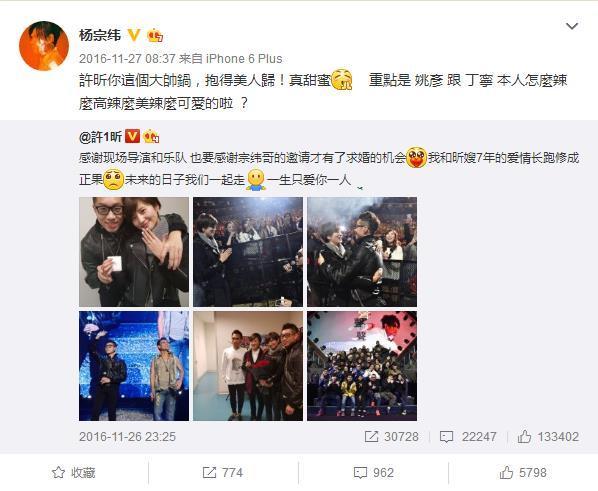Click the original post's repost icon 30728
Viewport: 598px width, 491px height.
point(392,436)
